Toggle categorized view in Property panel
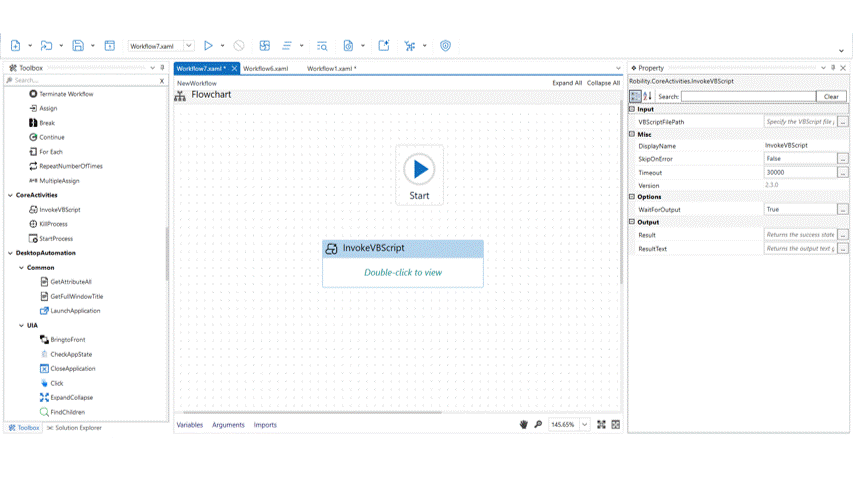The width and height of the screenshot is (853, 480). pos(635,97)
